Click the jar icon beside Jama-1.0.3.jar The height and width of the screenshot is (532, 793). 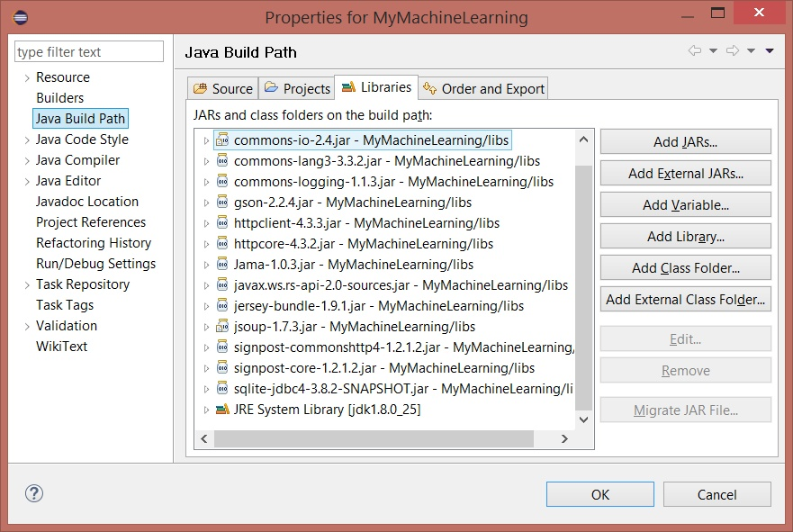(222, 265)
